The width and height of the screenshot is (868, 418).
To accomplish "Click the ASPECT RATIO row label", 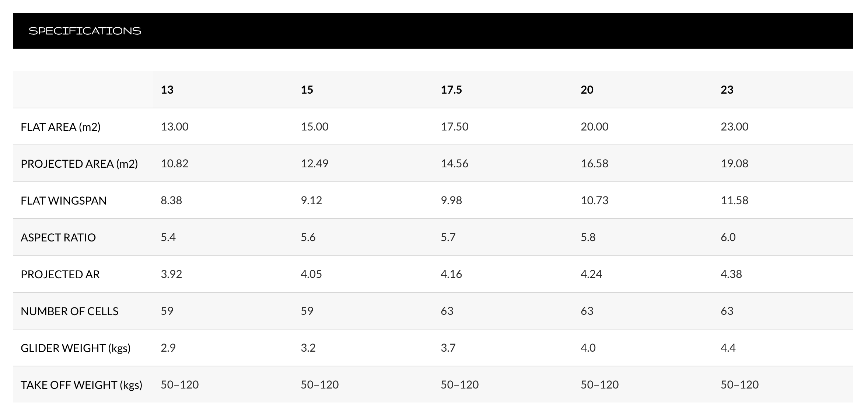I will [58, 237].
